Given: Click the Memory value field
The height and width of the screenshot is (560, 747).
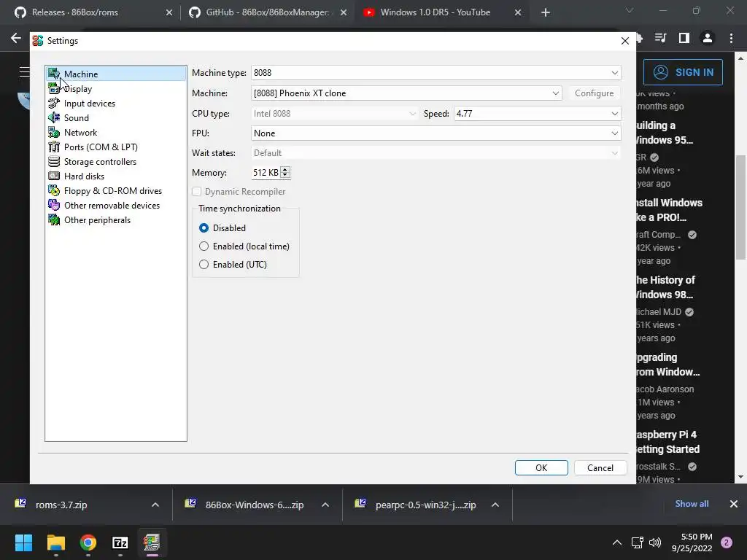Looking at the screenshot, I should click(266, 172).
